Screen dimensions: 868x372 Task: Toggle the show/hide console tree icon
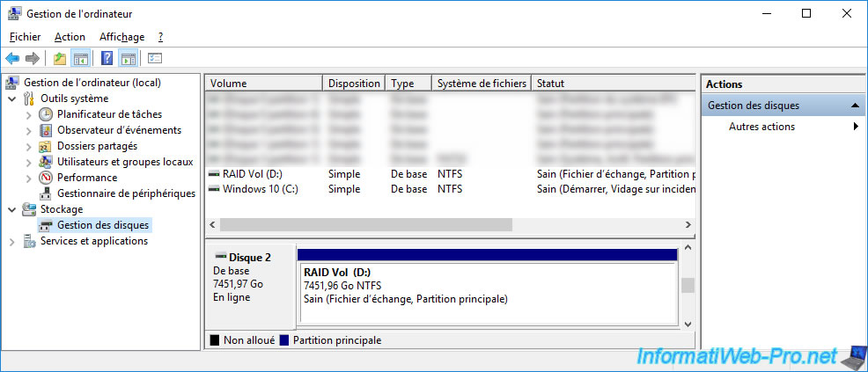pyautogui.click(x=80, y=58)
